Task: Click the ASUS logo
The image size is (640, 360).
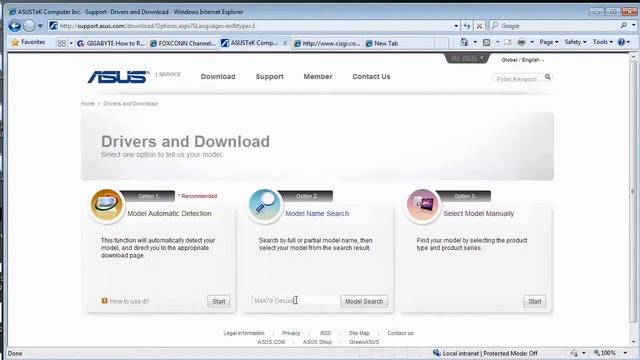Action: coord(118,76)
